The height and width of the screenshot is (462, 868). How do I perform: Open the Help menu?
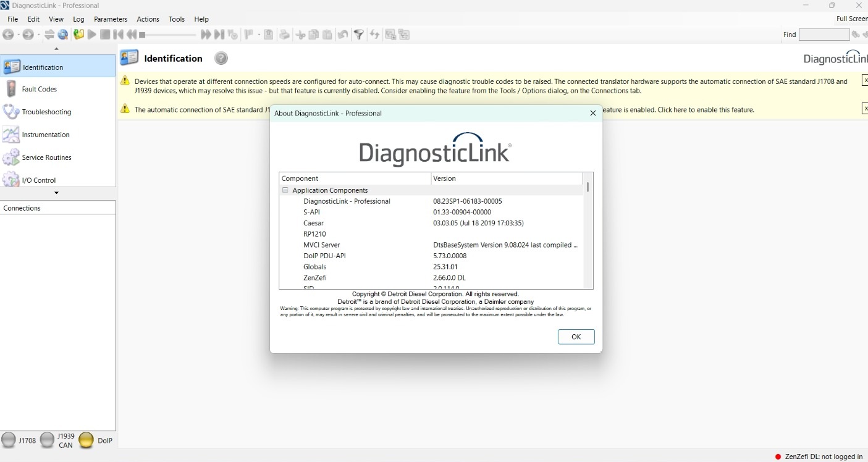tap(201, 19)
